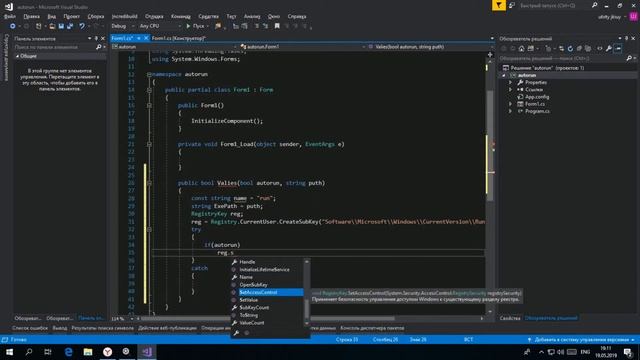Switch to the Свойства tab
This screenshot has width=640, height=360.
point(510,318)
